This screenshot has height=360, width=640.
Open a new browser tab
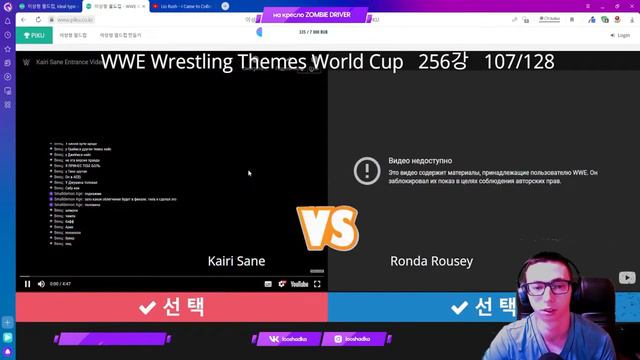coord(225,6)
